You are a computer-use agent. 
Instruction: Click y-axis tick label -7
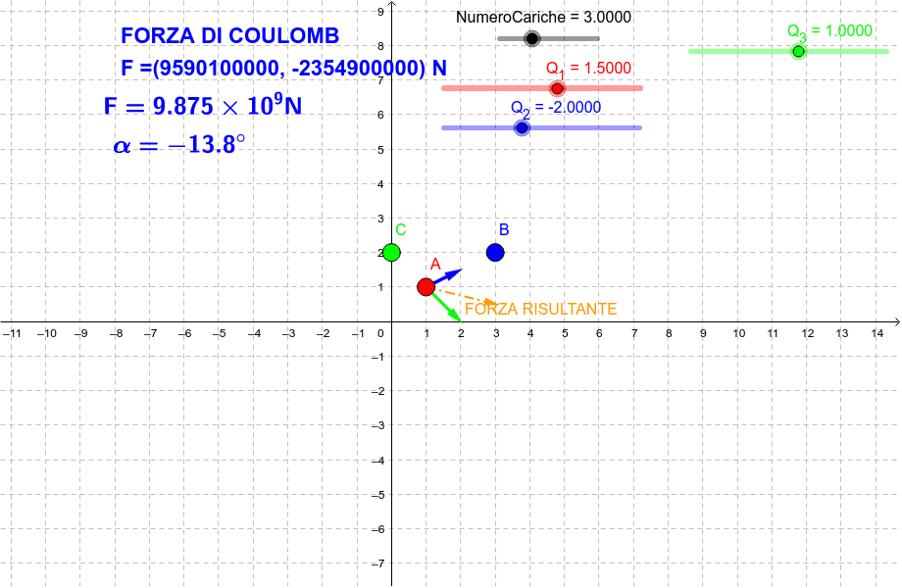coord(377,563)
